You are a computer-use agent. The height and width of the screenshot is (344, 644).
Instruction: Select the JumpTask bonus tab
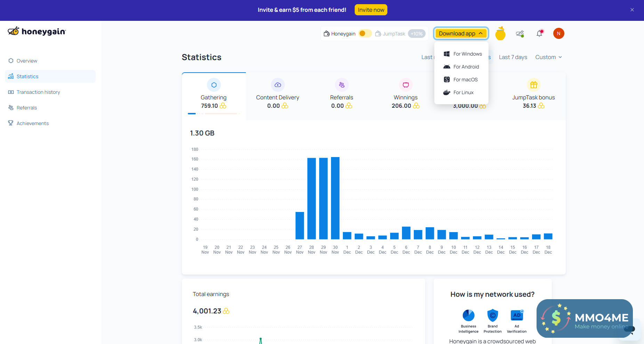(534, 96)
